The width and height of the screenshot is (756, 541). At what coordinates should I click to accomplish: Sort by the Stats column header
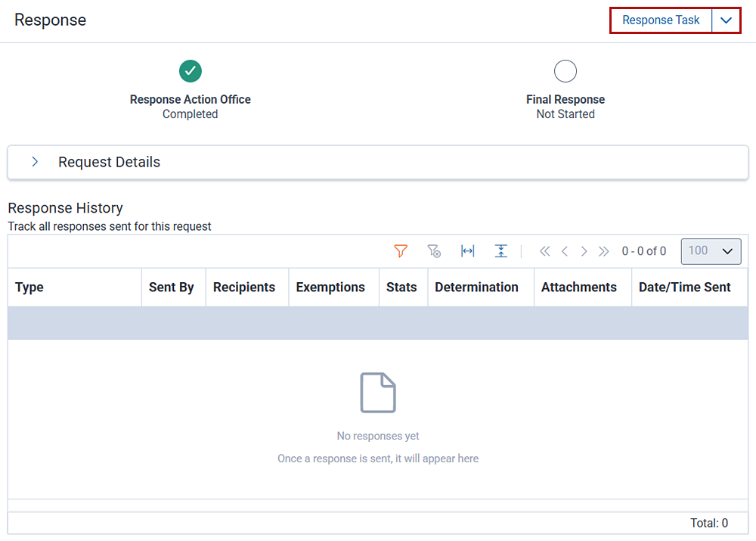(404, 288)
